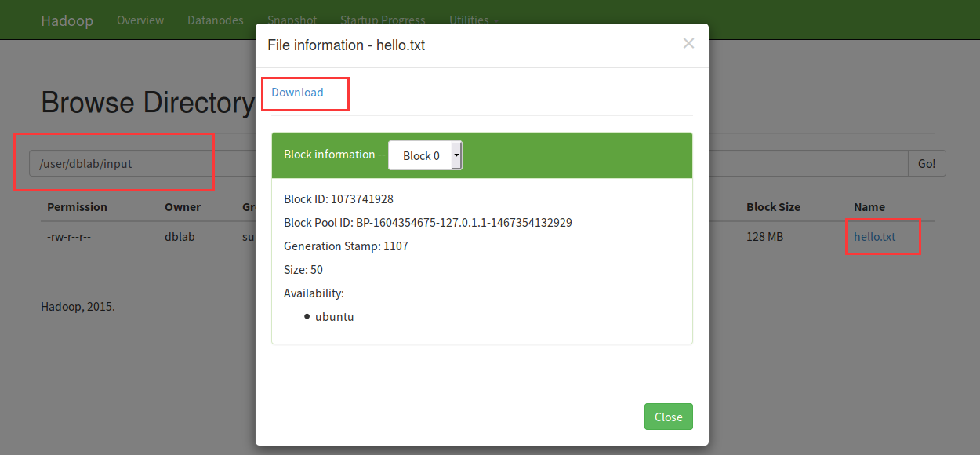
Task: Open the Overview page
Action: [140, 20]
